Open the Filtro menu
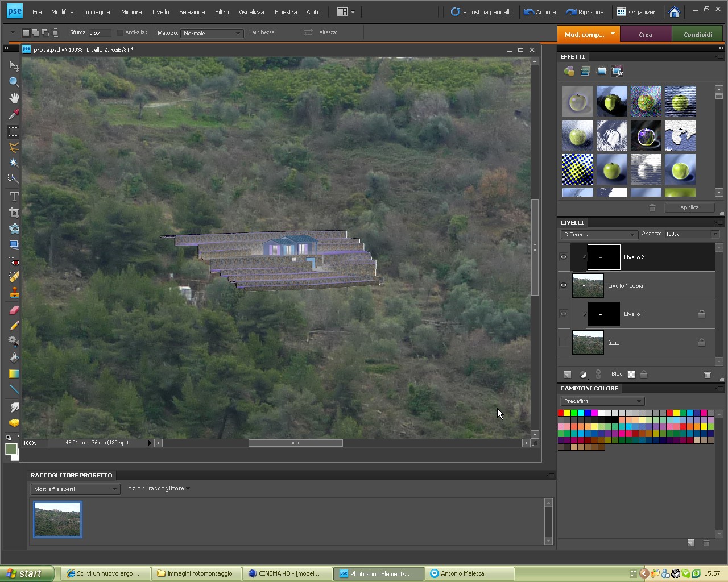Image resolution: width=728 pixels, height=582 pixels. (x=222, y=11)
